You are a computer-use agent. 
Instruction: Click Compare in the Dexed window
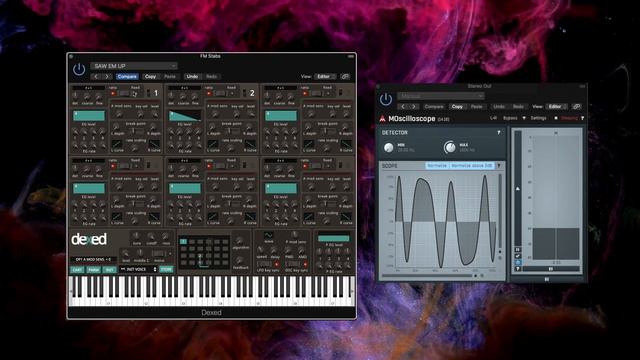[127, 76]
